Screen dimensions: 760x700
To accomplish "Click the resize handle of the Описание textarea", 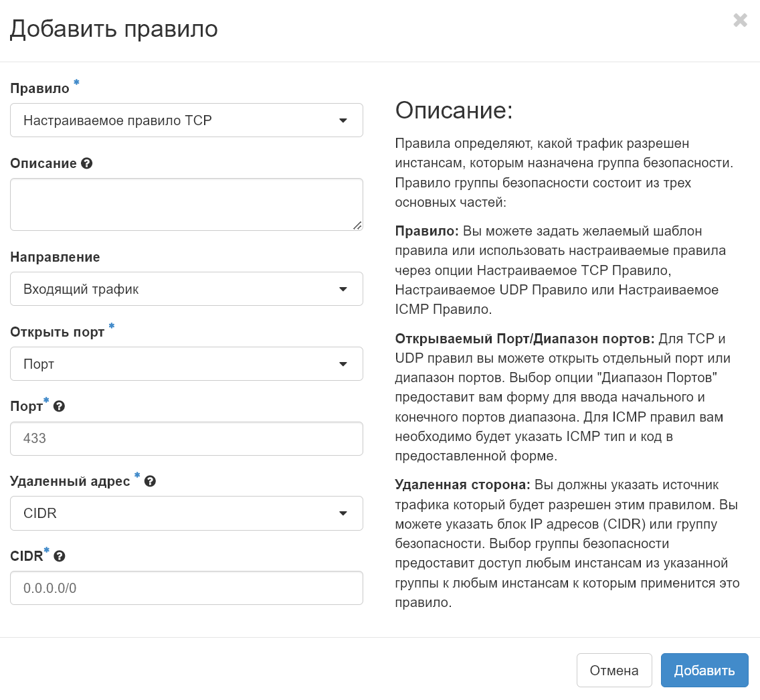I will 357,226.
